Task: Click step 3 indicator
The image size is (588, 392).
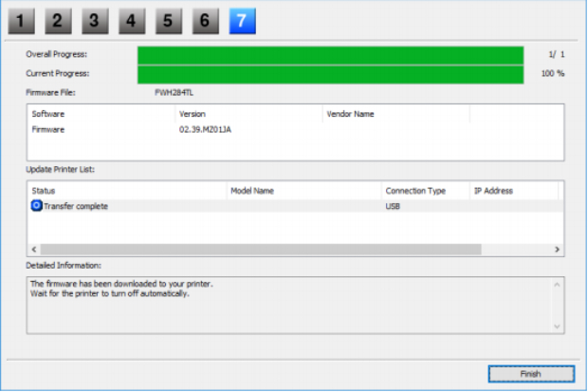Action: (x=95, y=21)
